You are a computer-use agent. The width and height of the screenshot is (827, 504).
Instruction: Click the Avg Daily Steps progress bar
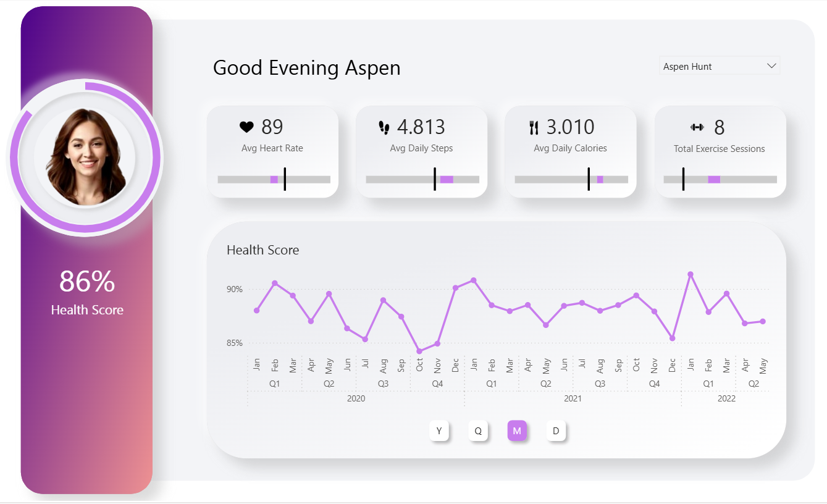pyautogui.click(x=422, y=179)
